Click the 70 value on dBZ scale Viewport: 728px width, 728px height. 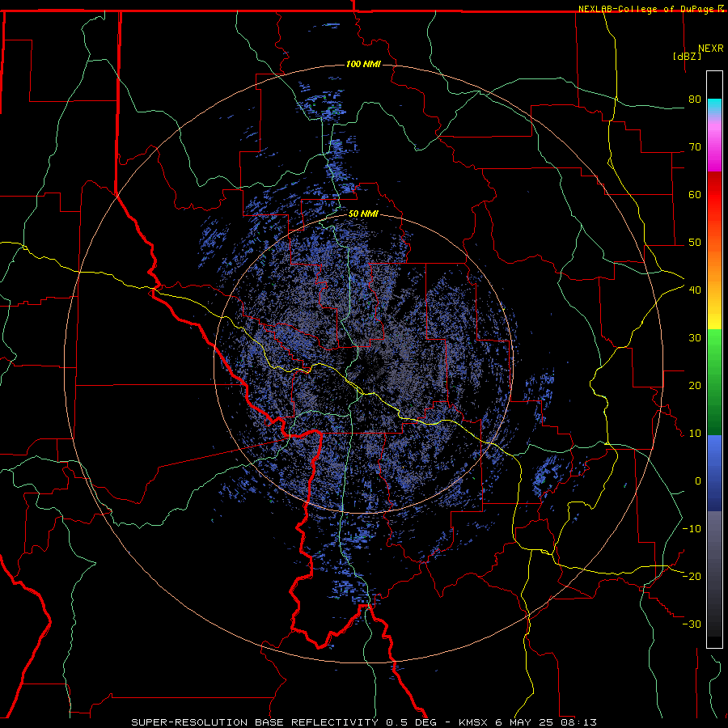click(695, 147)
